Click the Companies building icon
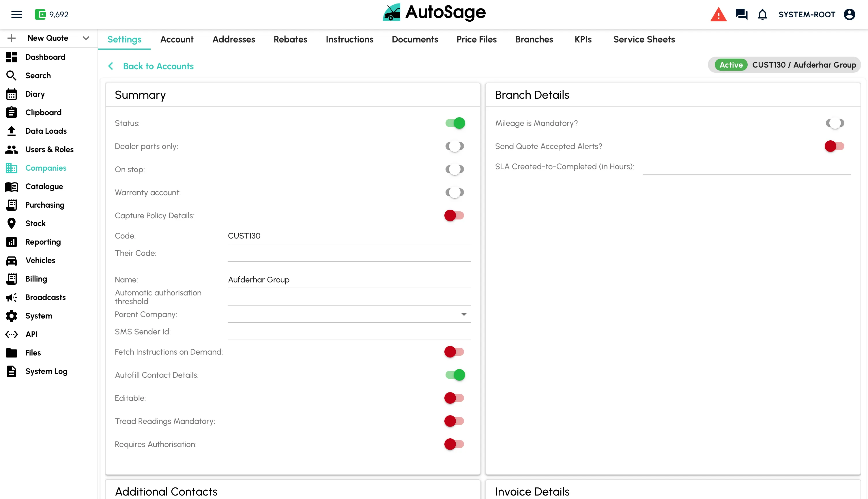The height and width of the screenshot is (499, 868). coord(11,168)
